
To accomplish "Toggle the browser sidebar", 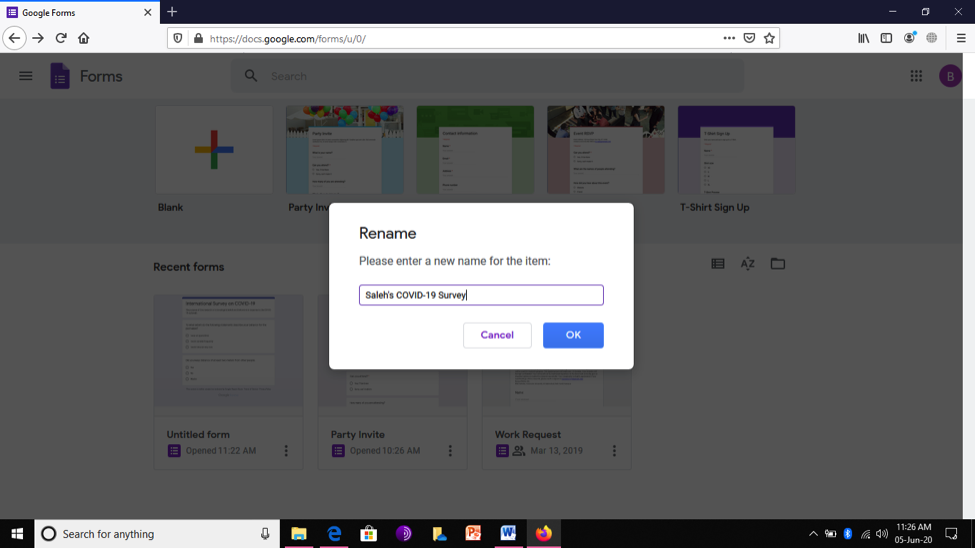I will [886, 38].
